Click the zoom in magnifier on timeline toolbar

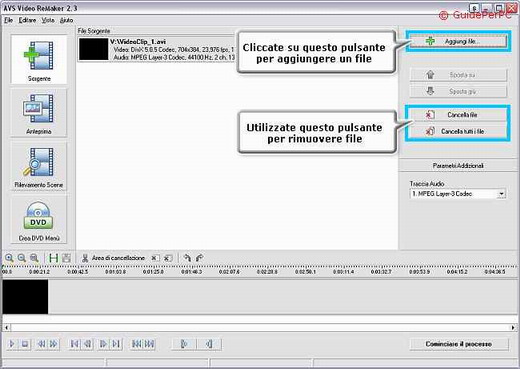coord(9,258)
